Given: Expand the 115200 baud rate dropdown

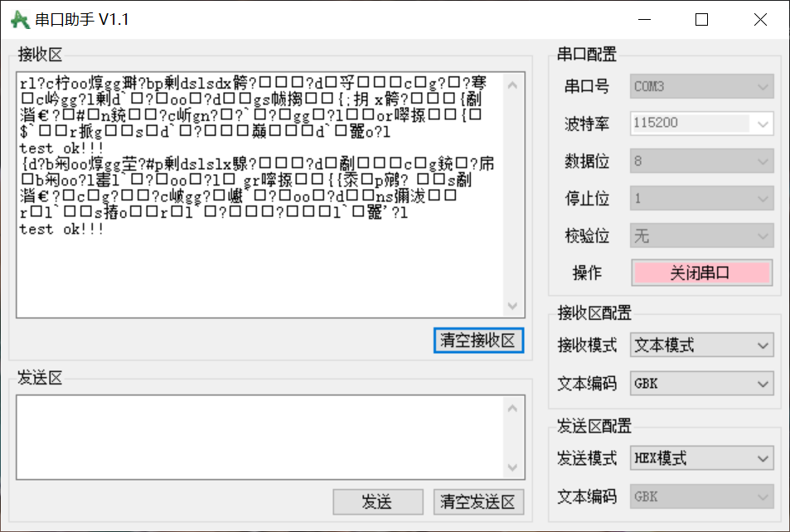Looking at the screenshot, I should [701, 123].
